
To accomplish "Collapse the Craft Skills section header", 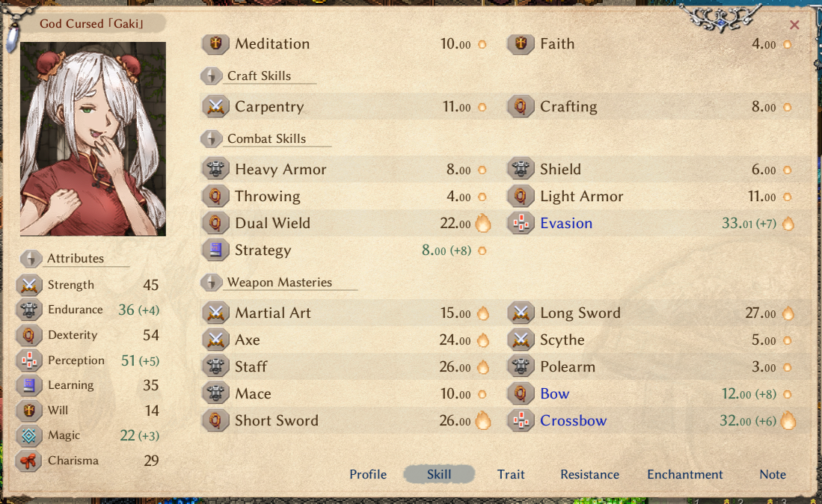I will click(259, 76).
